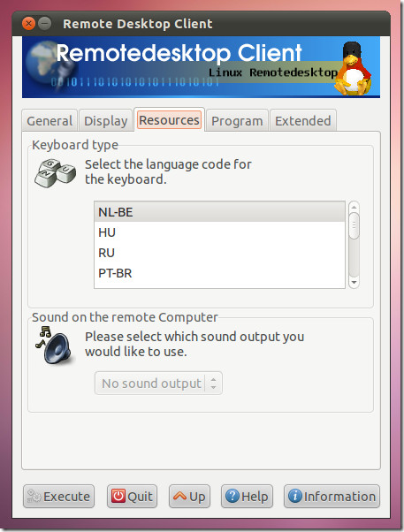Click the Execute button
The image size is (404, 532).
click(58, 496)
